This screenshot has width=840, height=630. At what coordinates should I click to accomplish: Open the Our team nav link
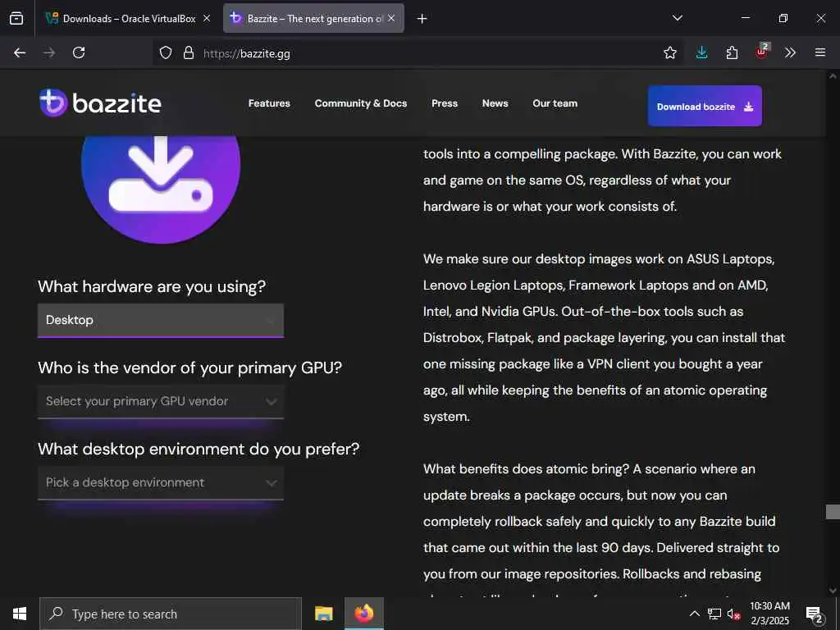pyautogui.click(x=555, y=103)
